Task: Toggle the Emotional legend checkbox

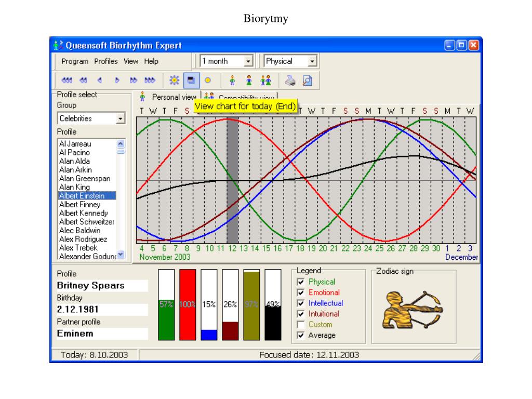Action: click(x=301, y=292)
